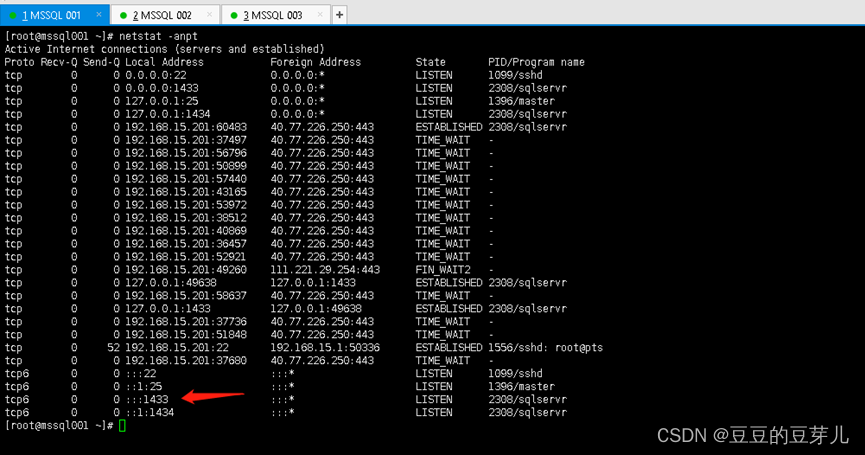Screen dimensions: 865x455
Task: Click foreign address 111.221.29.254:443
Action: [x=325, y=270]
